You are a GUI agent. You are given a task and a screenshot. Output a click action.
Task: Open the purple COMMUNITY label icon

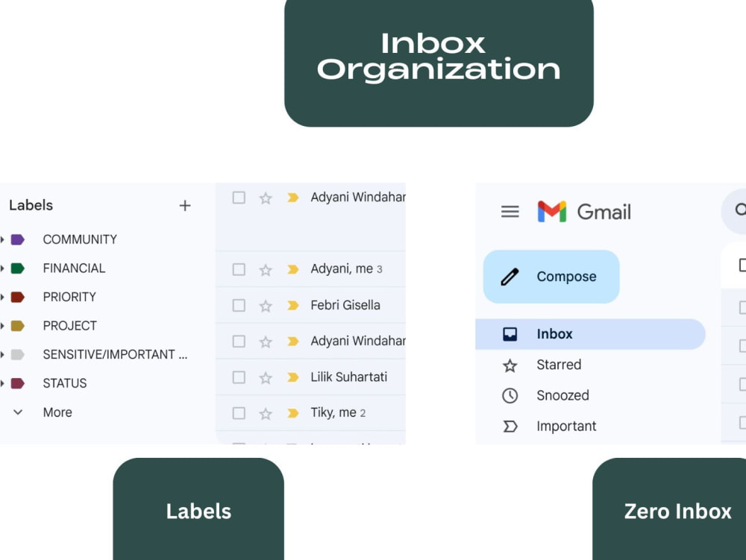[18, 239]
